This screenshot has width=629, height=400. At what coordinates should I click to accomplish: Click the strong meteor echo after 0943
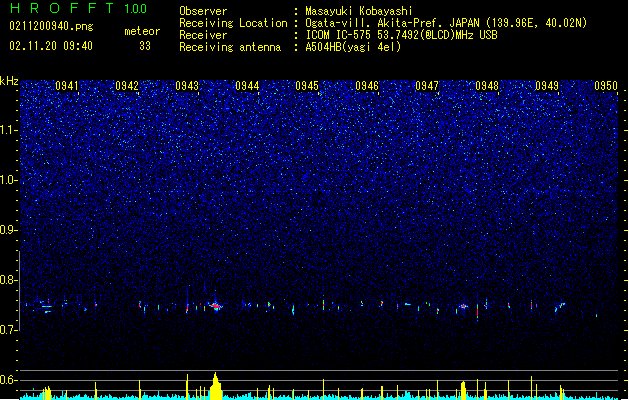pyautogui.click(x=216, y=307)
